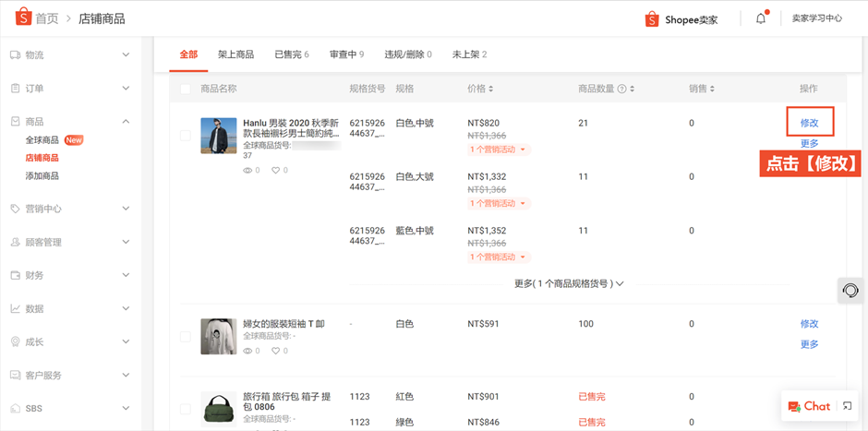The height and width of the screenshot is (431, 868).
Task: Open the Hanlu product thumbnail image
Action: pos(218,136)
